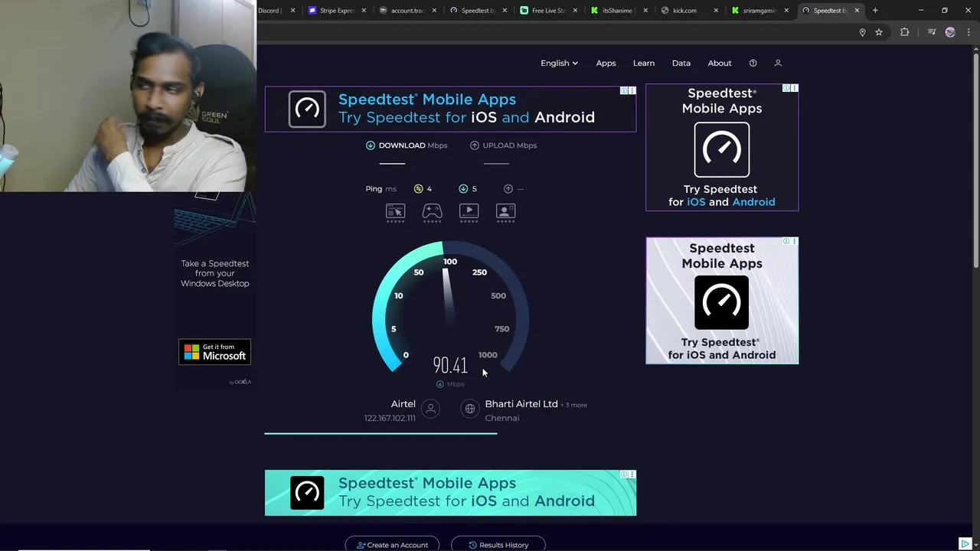The image size is (980, 551).
Task: Switch to the Free Live Stream tab
Action: pyautogui.click(x=548, y=10)
